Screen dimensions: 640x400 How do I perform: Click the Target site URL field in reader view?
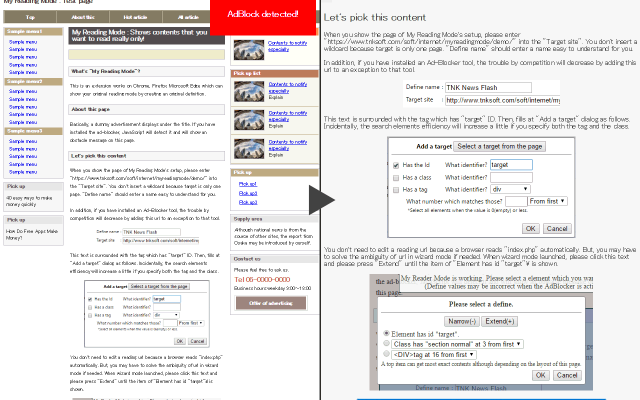[x=502, y=100]
